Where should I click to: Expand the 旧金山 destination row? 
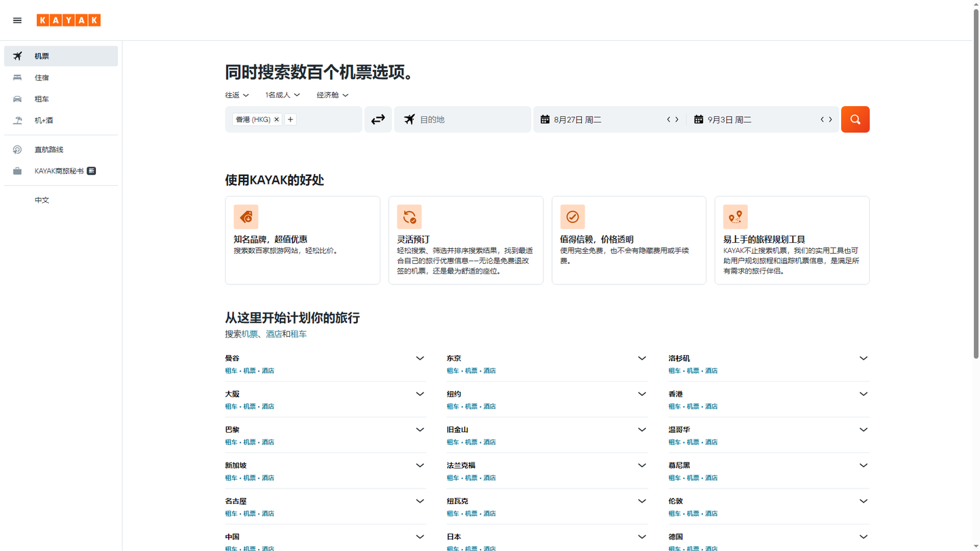(642, 430)
